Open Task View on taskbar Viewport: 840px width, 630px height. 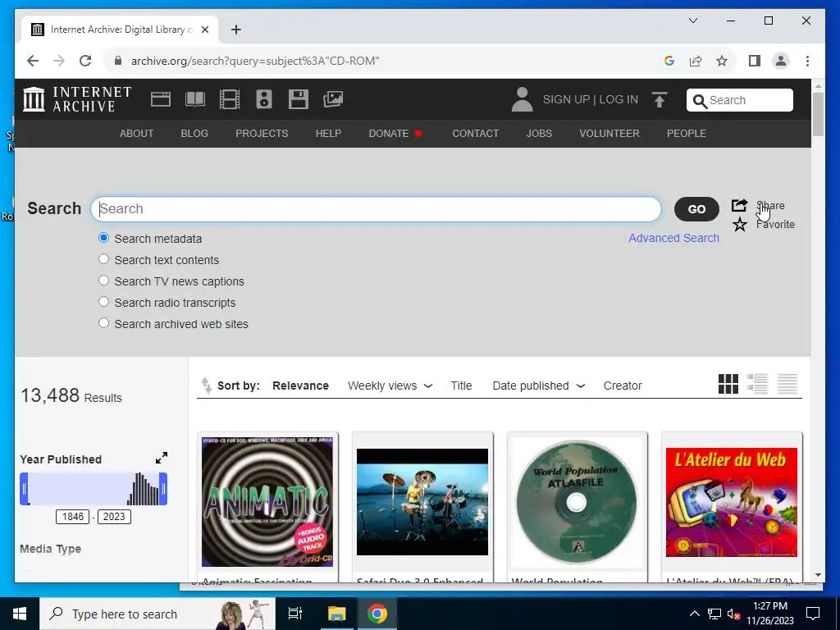(x=295, y=614)
